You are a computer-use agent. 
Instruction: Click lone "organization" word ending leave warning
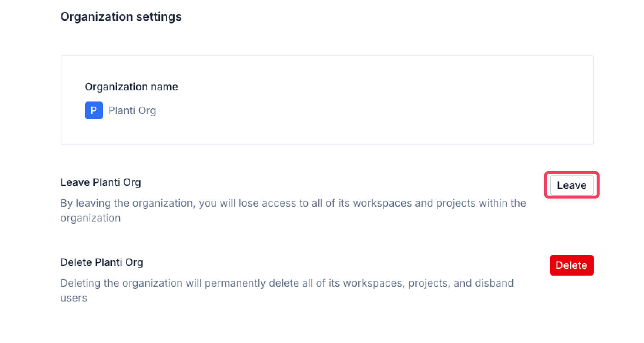(x=91, y=218)
